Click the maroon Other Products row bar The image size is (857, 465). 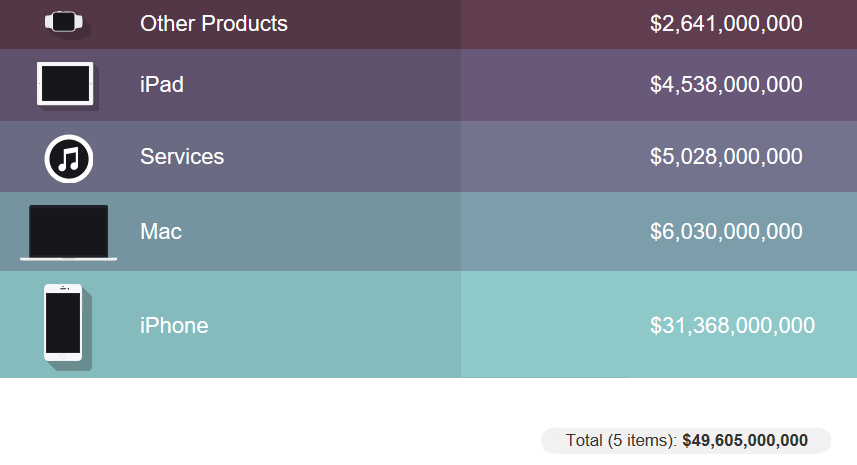click(428, 25)
